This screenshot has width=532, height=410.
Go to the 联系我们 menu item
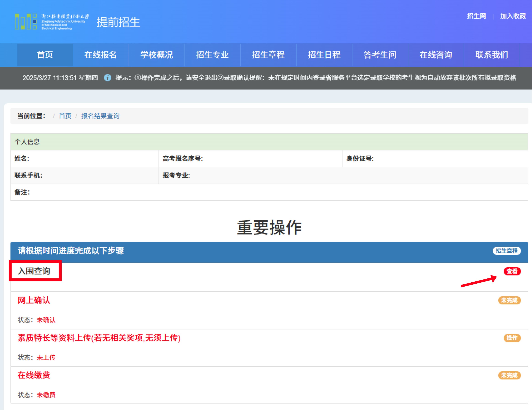[x=492, y=55]
